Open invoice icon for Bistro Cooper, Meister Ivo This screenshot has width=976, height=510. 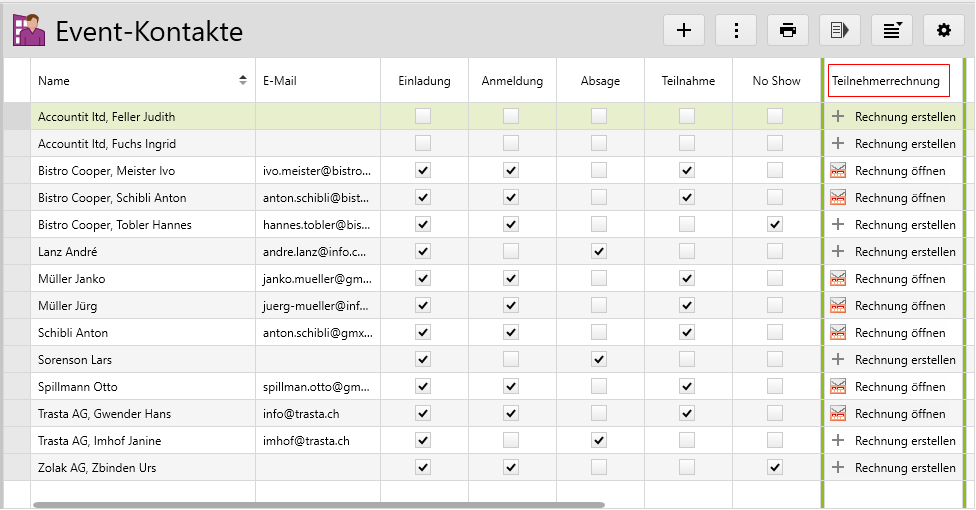pyautogui.click(x=838, y=171)
